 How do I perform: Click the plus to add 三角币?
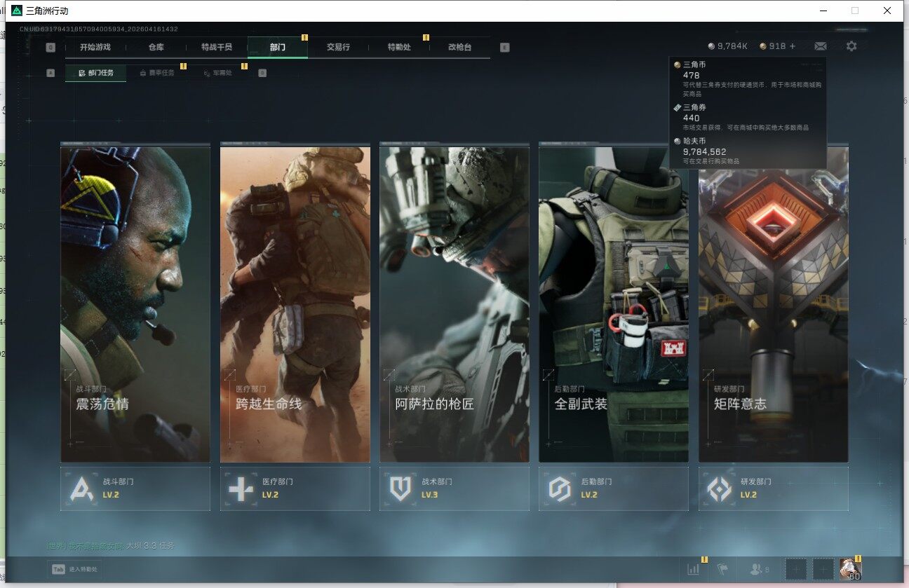click(793, 46)
